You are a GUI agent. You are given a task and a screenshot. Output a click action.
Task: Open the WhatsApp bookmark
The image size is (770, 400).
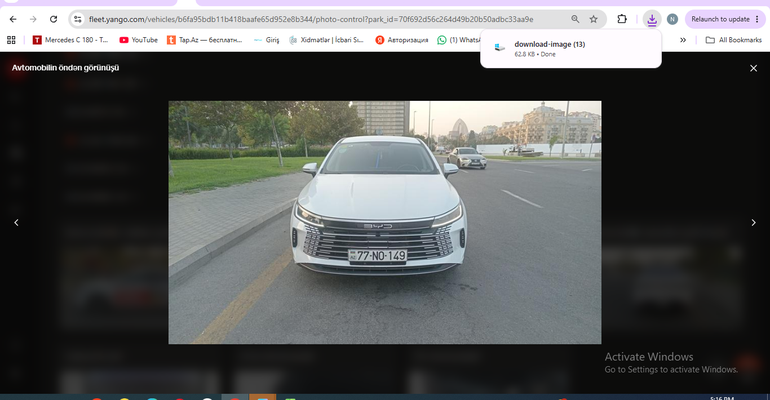point(459,40)
